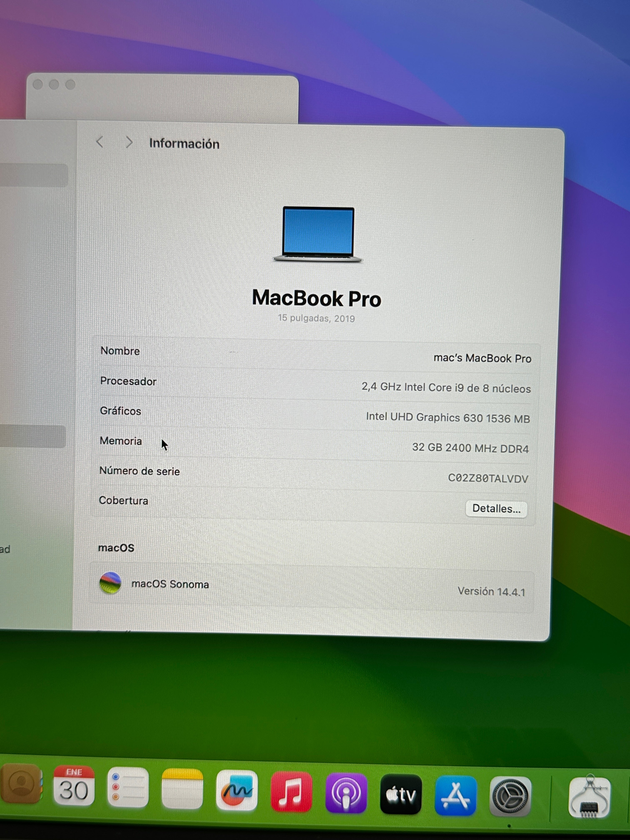Open the App Store from the Dock
The width and height of the screenshot is (630, 840).
[455, 796]
